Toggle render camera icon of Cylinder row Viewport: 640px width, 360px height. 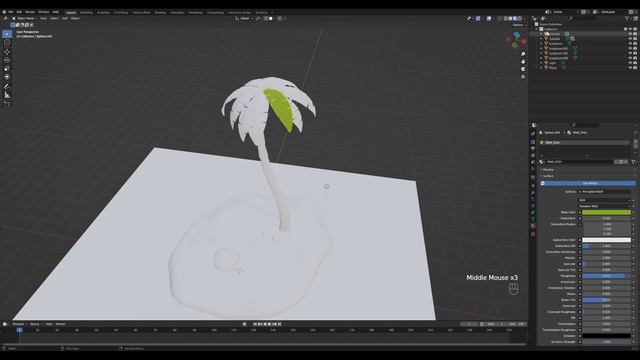click(x=635, y=39)
